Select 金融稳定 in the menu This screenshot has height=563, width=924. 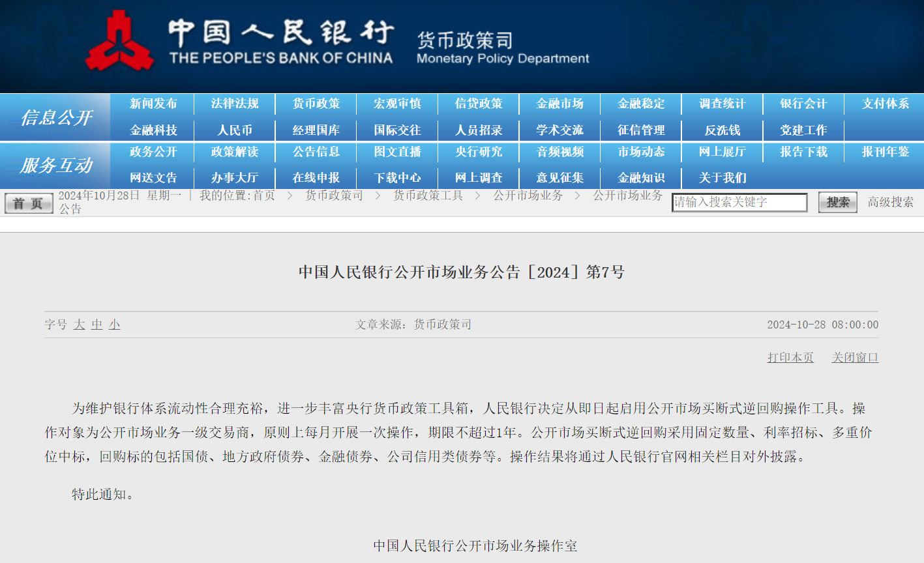[641, 104]
